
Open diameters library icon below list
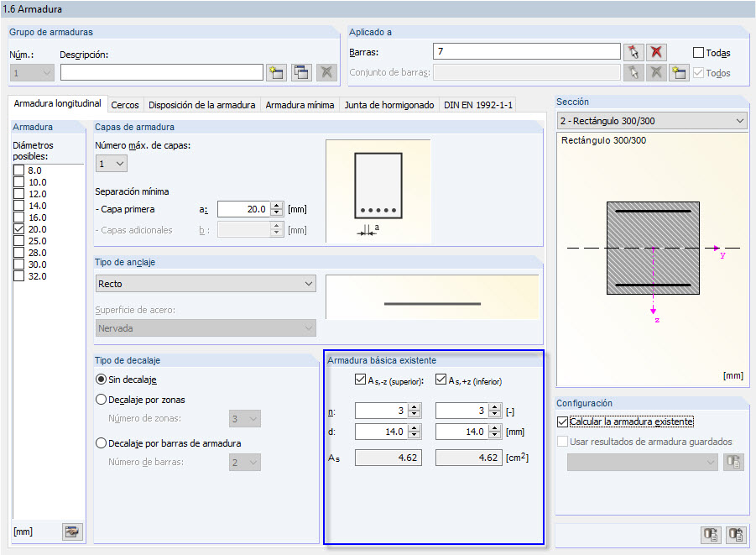72,531
